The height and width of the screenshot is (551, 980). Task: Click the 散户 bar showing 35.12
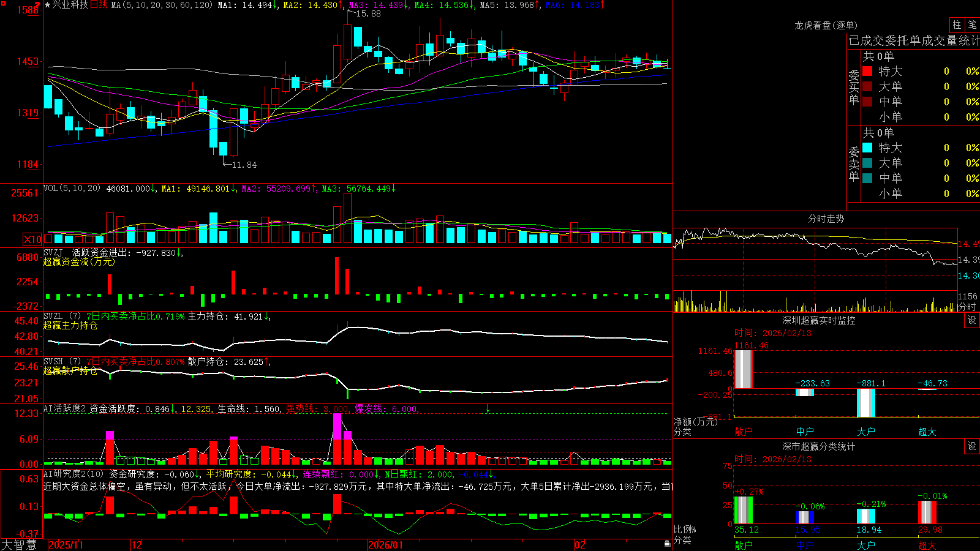pyautogui.click(x=743, y=510)
